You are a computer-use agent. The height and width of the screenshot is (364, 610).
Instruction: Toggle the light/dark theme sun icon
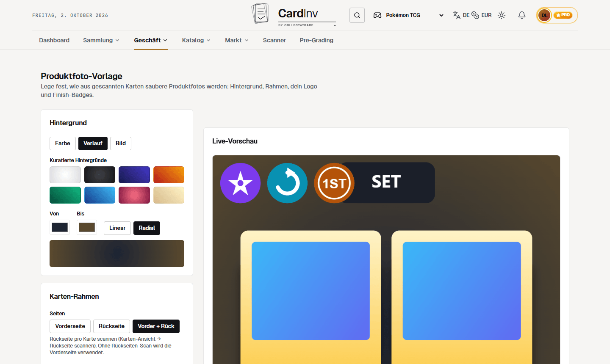tap(502, 15)
